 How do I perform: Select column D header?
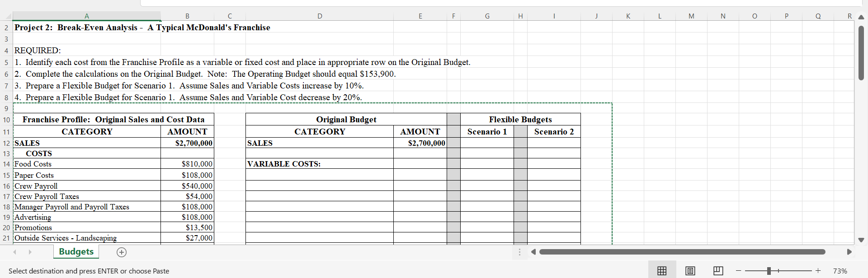pos(320,16)
